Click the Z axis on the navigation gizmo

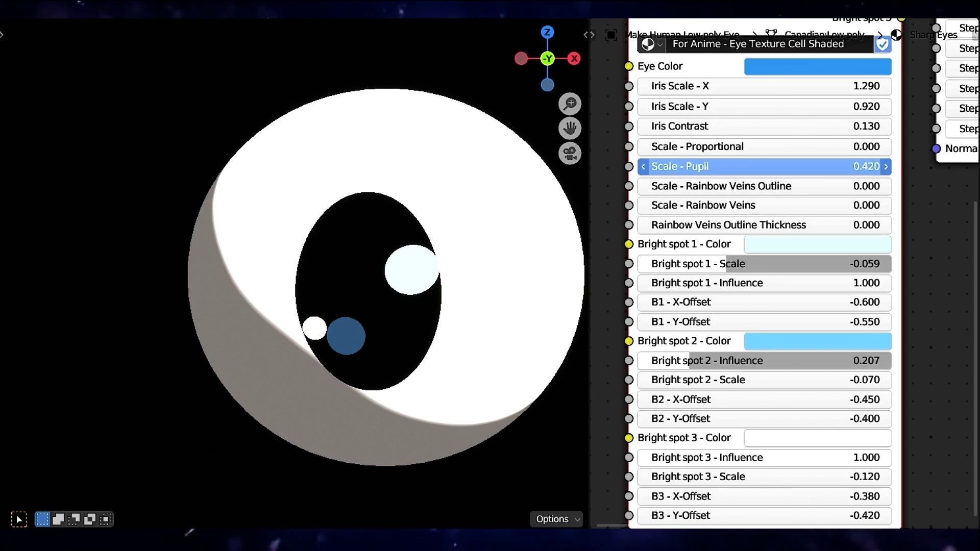547,32
